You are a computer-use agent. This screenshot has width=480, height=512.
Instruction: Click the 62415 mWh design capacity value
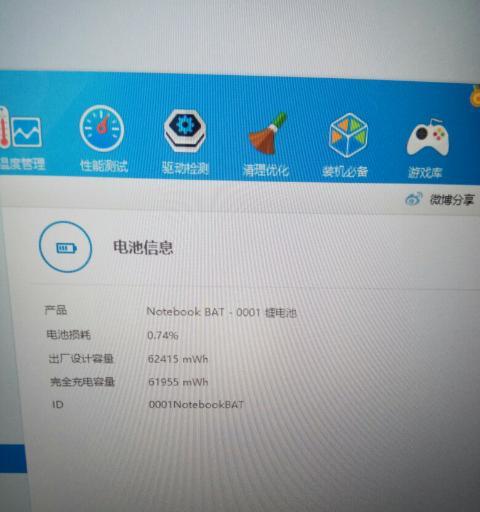(x=178, y=359)
